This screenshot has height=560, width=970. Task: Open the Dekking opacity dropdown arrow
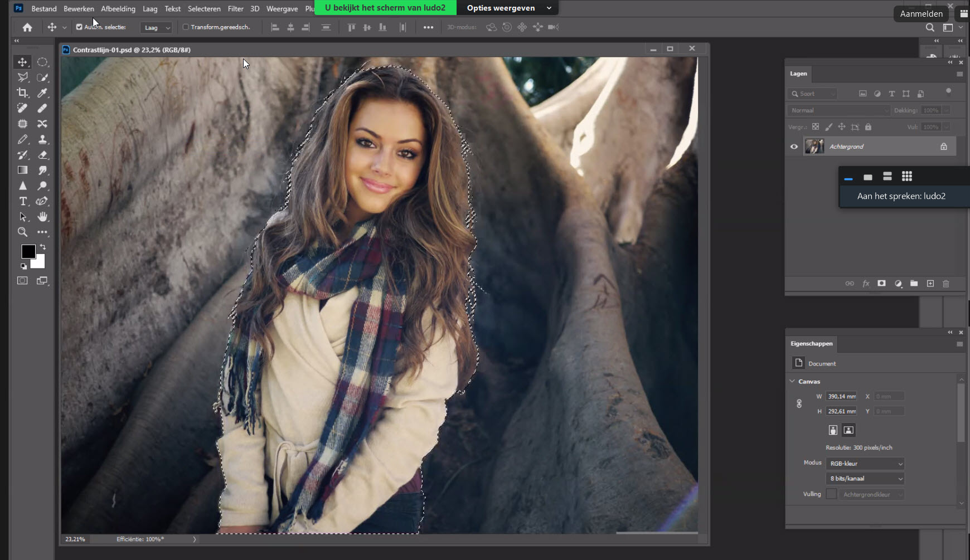click(946, 110)
